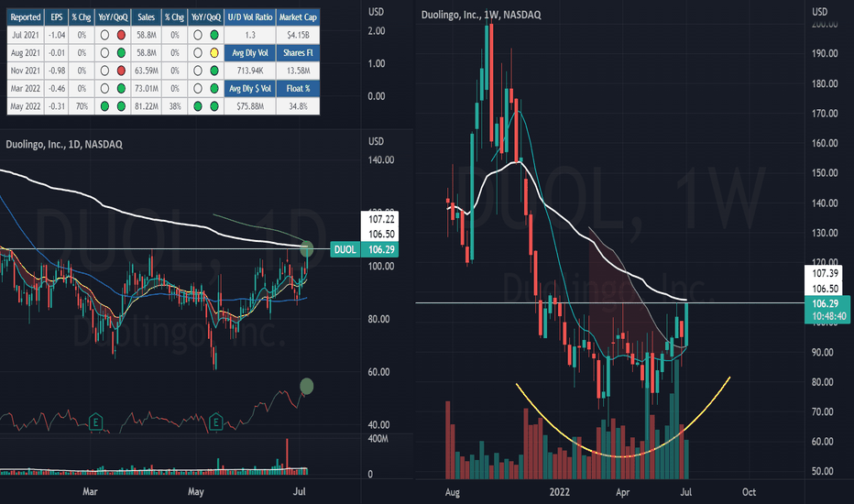
Task: Click the -0.31 EPS value
Action: [x=57, y=106]
